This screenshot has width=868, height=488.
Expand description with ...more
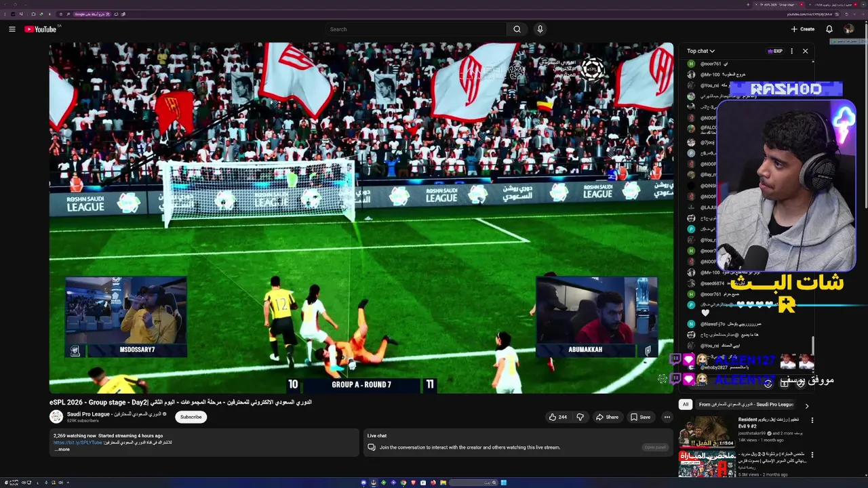pyautogui.click(x=62, y=449)
